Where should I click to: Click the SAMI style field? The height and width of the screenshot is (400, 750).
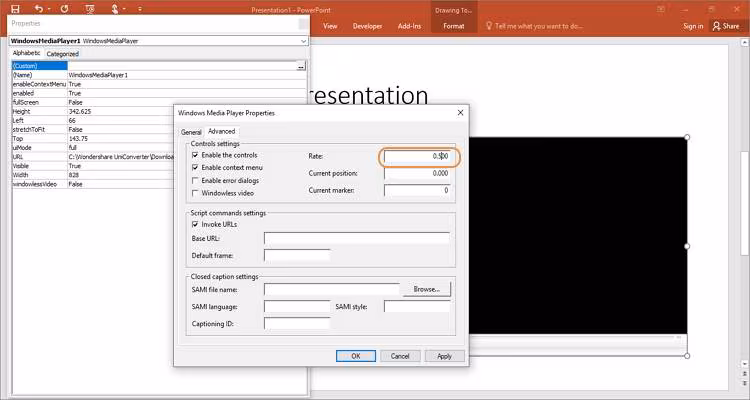(x=417, y=307)
